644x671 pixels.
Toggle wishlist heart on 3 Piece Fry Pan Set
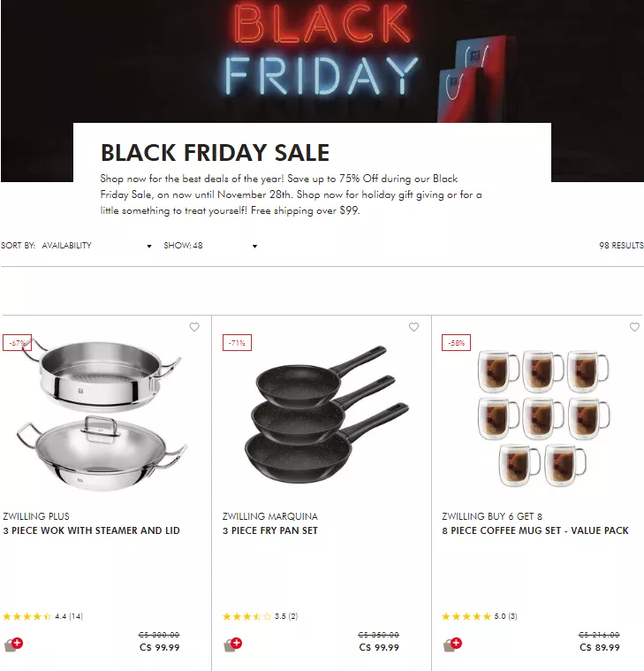pyautogui.click(x=413, y=327)
